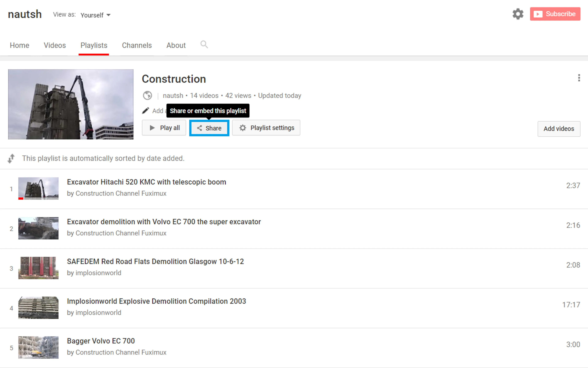This screenshot has height=368, width=588.
Task: Open Playlist settings
Action: pyautogui.click(x=266, y=128)
